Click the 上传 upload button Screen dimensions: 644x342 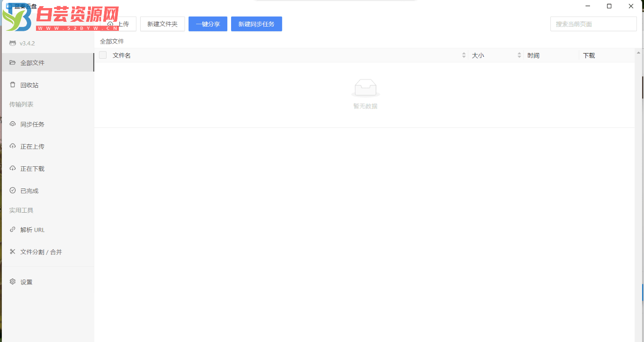(x=117, y=24)
